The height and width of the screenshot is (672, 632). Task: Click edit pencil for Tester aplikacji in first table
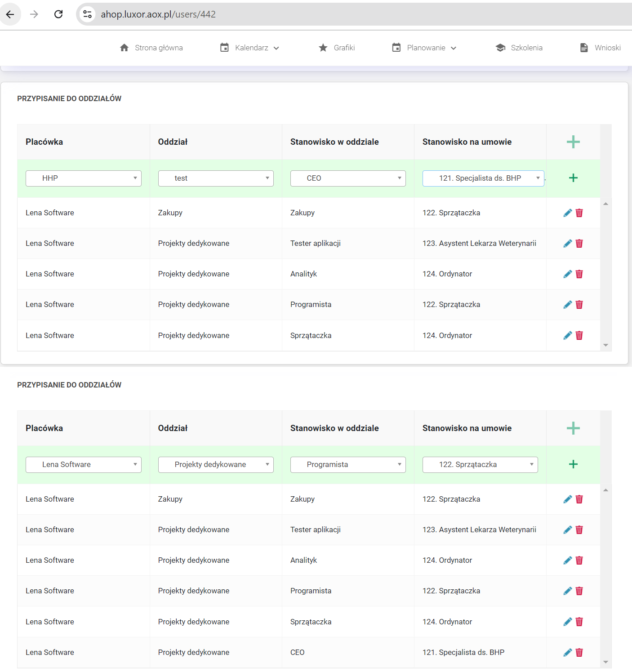pyautogui.click(x=567, y=244)
